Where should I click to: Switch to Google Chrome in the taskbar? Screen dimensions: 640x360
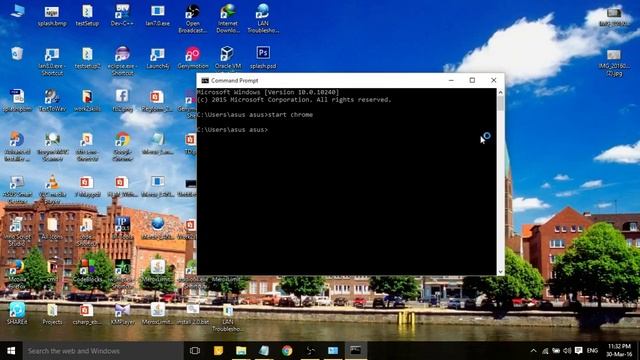click(287, 351)
